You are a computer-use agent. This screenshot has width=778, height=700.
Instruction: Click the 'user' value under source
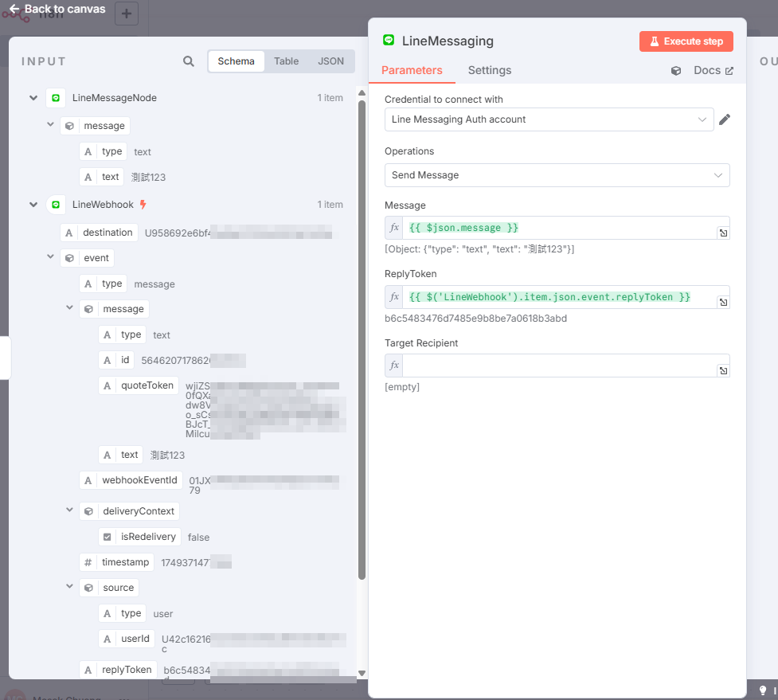[162, 614]
